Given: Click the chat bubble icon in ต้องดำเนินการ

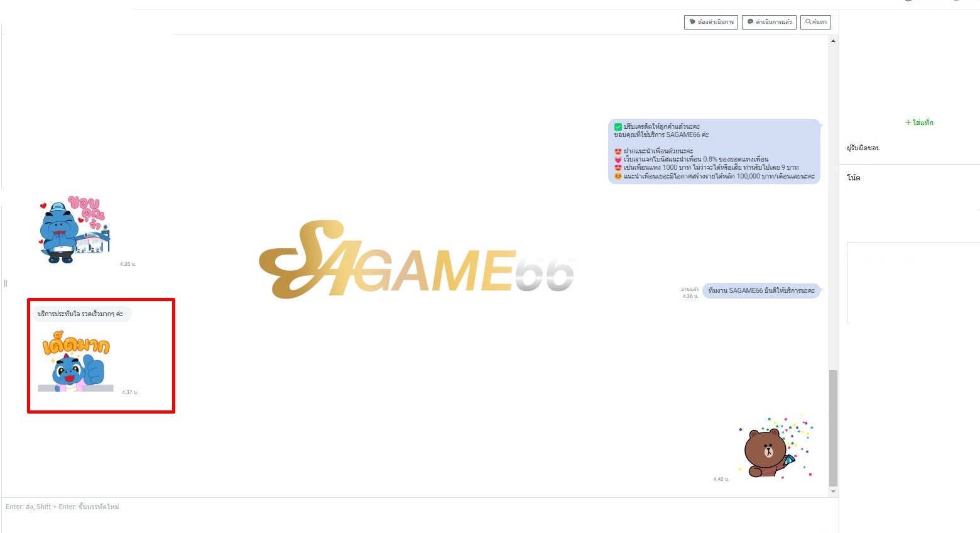Looking at the screenshot, I should [x=692, y=22].
